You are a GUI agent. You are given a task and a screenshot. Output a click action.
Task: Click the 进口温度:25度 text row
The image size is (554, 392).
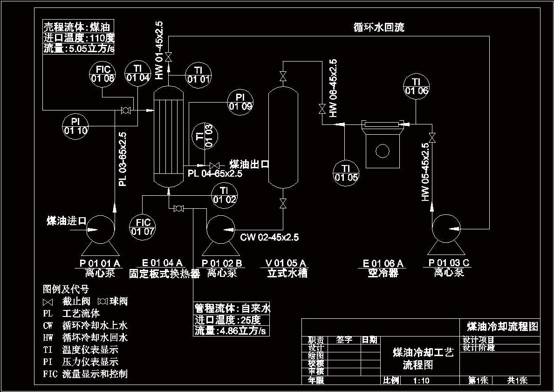click(232, 320)
